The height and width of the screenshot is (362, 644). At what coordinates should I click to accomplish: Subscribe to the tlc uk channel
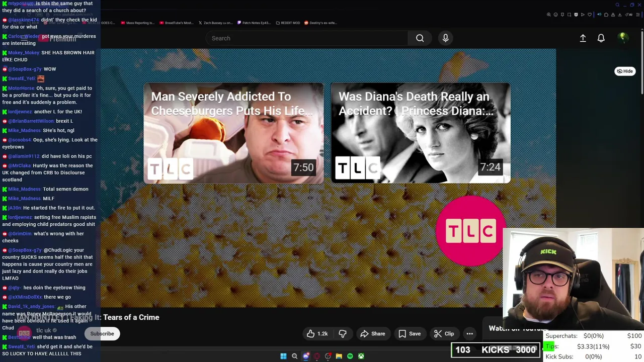[102, 334]
